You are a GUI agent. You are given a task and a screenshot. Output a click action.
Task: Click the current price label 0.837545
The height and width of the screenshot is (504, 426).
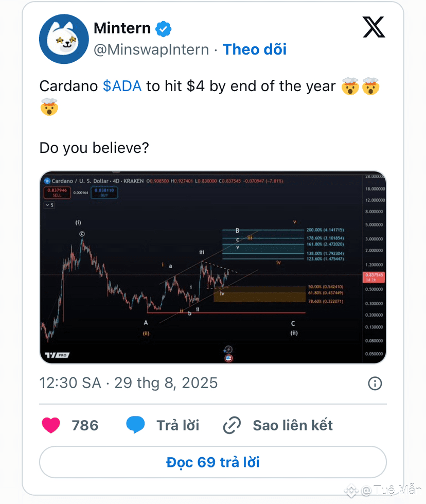374,277
